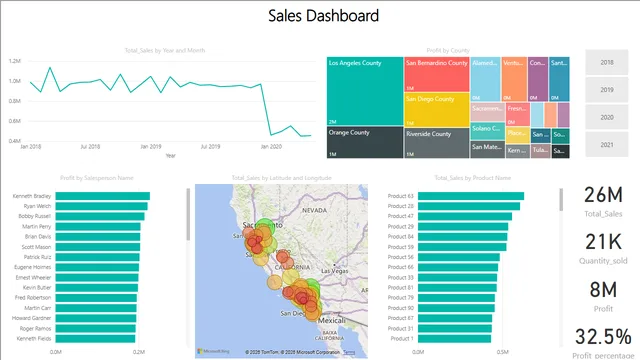Click the 32.5% profit percentage card
Viewport: 640px width, 360px height.
click(x=603, y=343)
